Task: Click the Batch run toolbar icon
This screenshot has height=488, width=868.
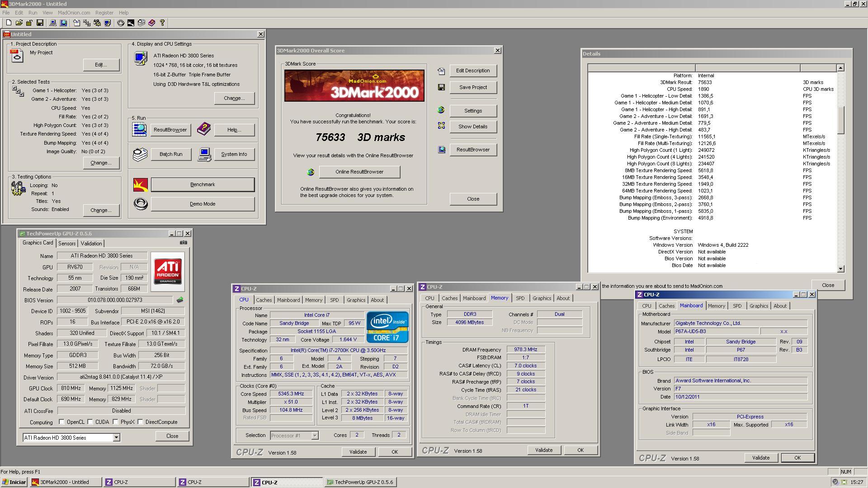Action: pyautogui.click(x=142, y=23)
